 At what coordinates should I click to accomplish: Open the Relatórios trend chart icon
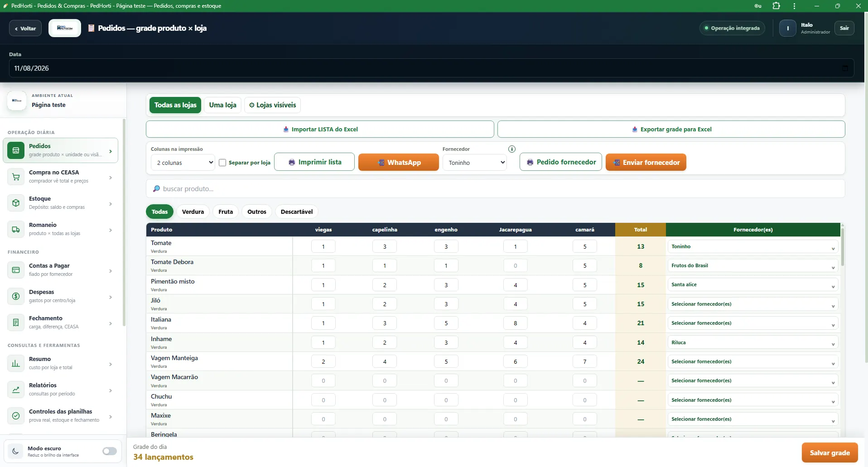tap(16, 390)
